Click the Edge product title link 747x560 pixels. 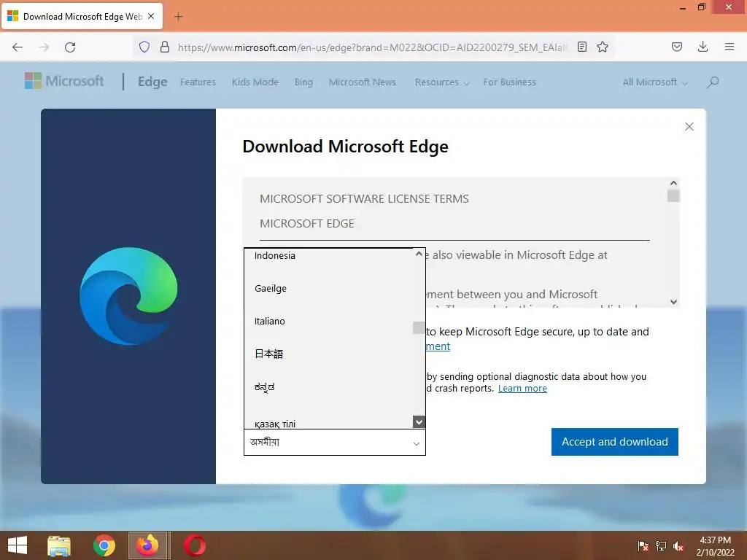click(152, 82)
